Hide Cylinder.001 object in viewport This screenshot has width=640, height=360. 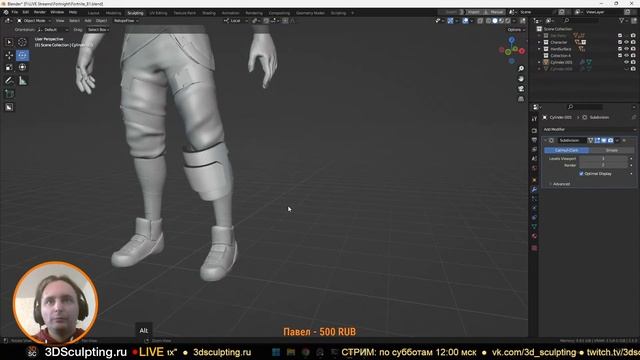click(x=627, y=62)
